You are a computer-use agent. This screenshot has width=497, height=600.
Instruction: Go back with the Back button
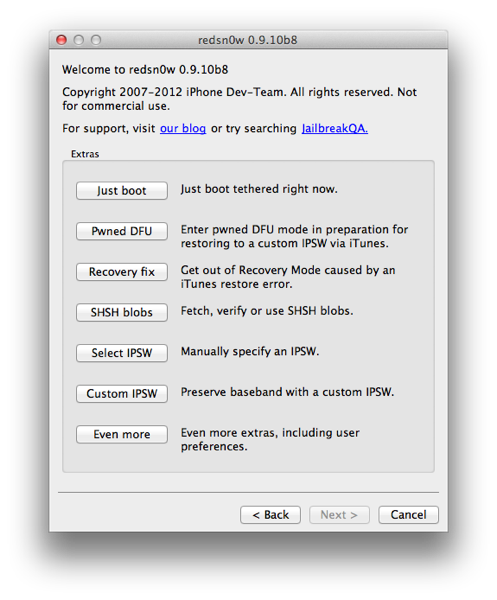pyautogui.click(x=270, y=515)
